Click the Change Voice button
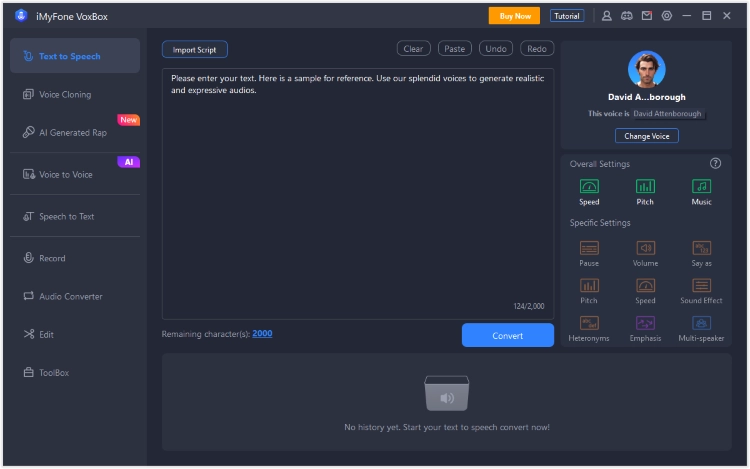 click(x=646, y=136)
